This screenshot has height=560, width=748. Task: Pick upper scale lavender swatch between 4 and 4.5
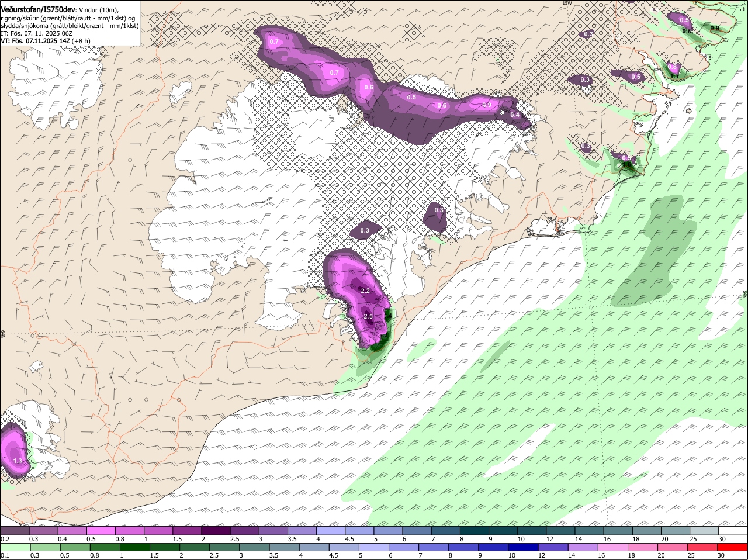[x=331, y=531]
